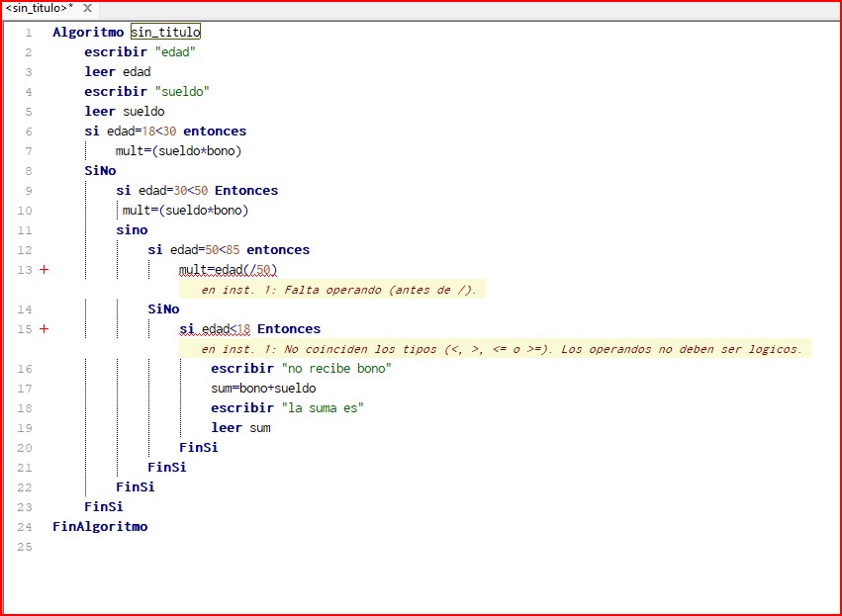Click the "no recibe bono" string

336,369
